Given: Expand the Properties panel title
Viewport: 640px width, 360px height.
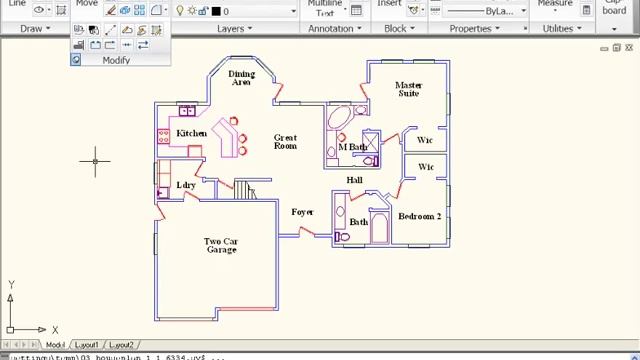Looking at the screenshot, I should pos(474,29).
